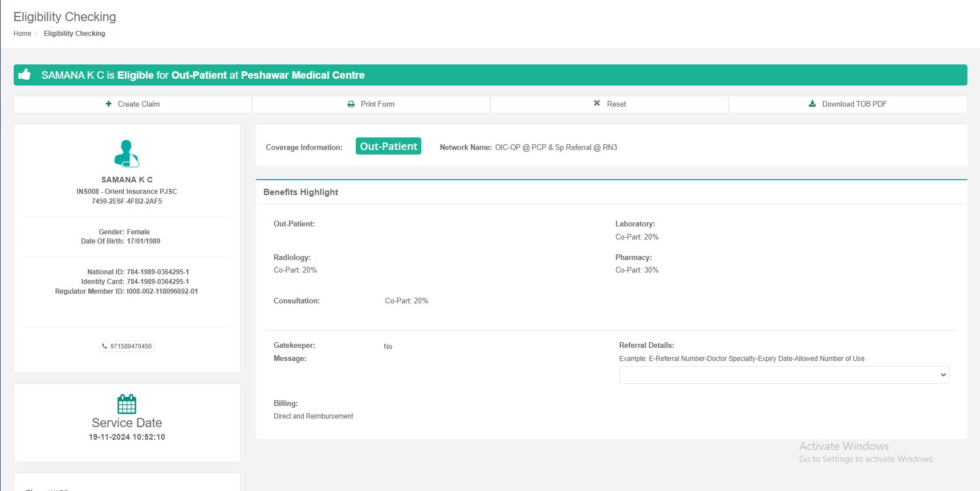The width and height of the screenshot is (980, 491).
Task: Click the download icon for TOB PDF
Action: [812, 104]
